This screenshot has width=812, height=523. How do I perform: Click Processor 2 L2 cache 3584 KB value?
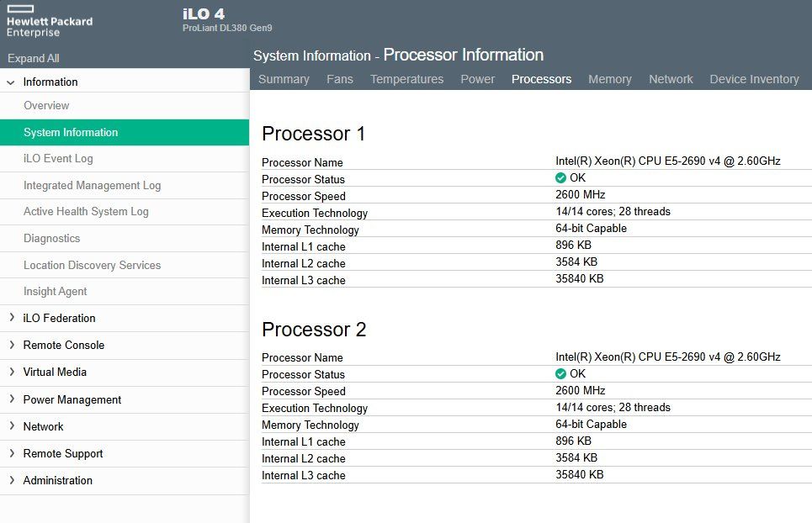(x=576, y=457)
